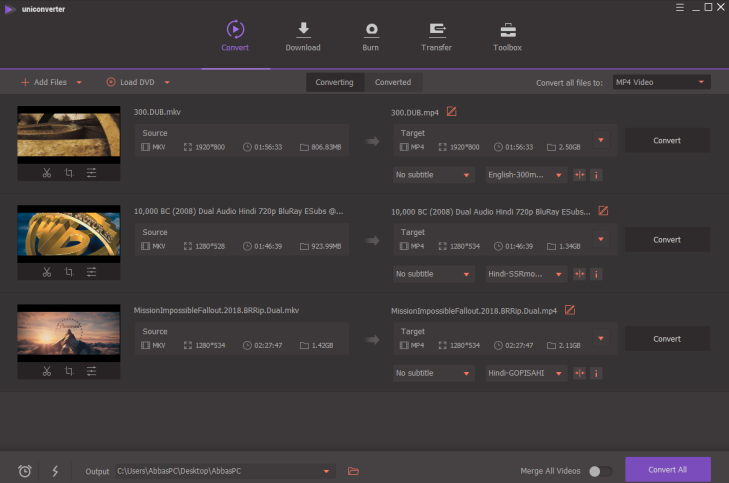The width and height of the screenshot is (729, 483).
Task: Switch to the Converted tab
Action: (393, 82)
